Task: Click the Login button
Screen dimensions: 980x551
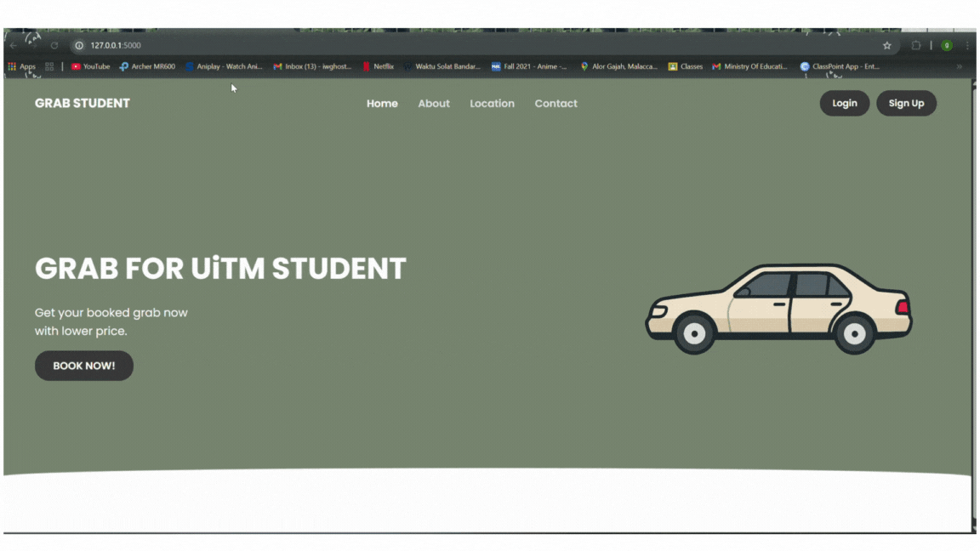Action: pyautogui.click(x=845, y=103)
